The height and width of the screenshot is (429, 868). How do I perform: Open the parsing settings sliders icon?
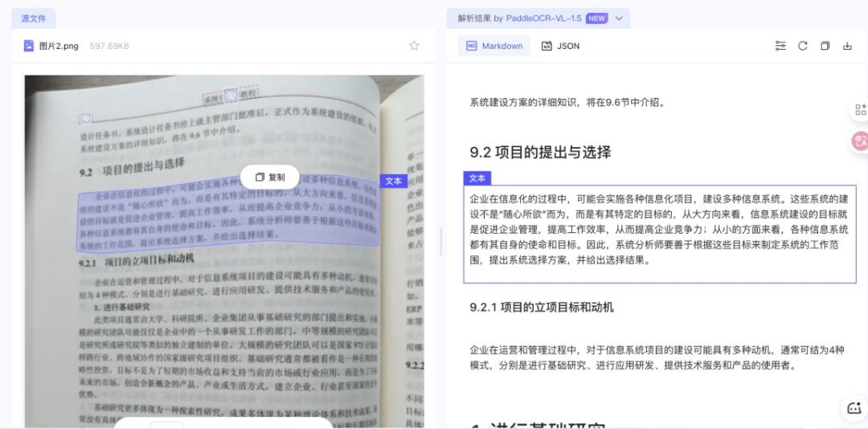click(x=780, y=46)
